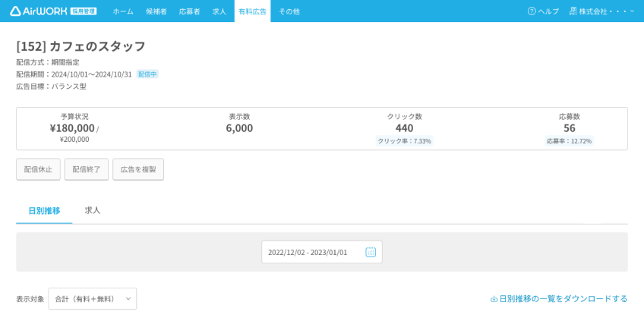Go to the ホーム menu item

coord(123,11)
